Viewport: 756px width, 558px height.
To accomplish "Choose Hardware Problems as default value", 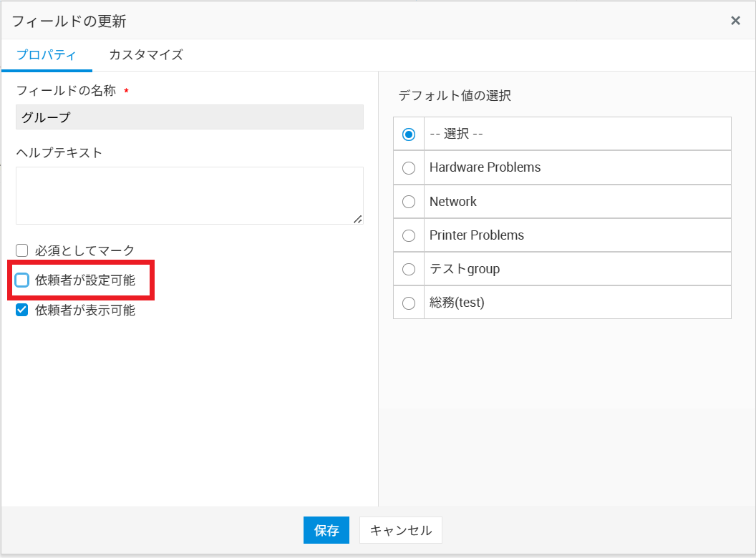I will click(409, 168).
